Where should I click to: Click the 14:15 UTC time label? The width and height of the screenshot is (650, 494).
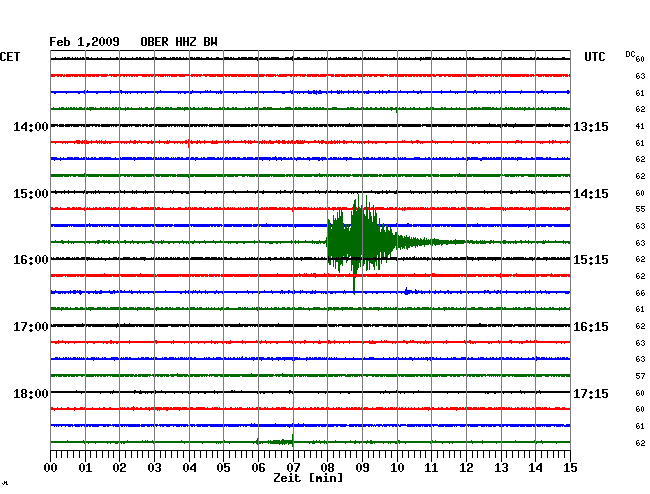591,194
